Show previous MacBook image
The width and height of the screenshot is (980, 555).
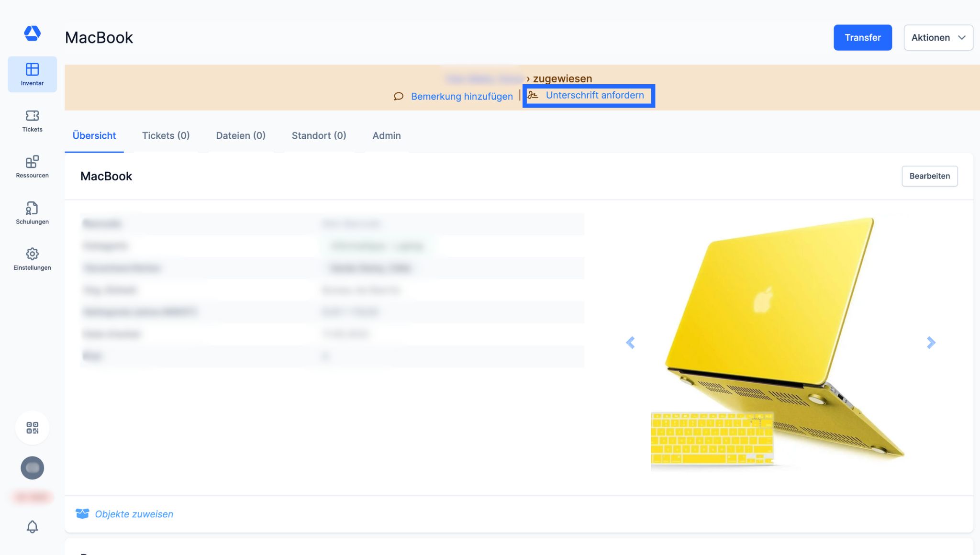[x=630, y=343]
